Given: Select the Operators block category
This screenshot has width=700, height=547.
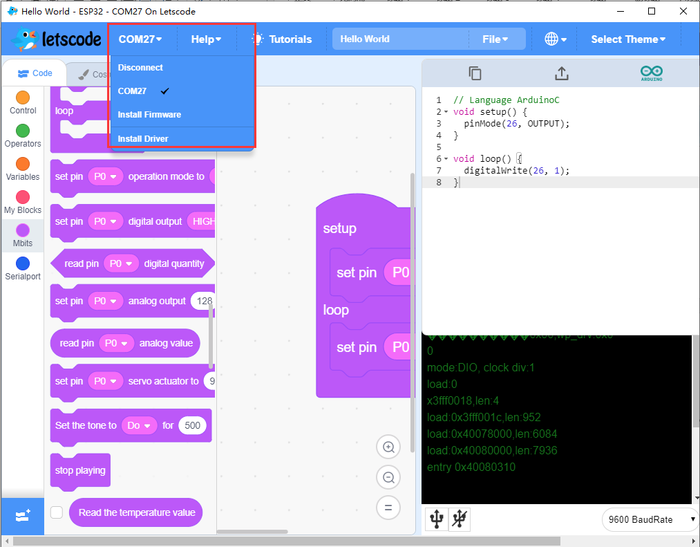Looking at the screenshot, I should pos(23,136).
